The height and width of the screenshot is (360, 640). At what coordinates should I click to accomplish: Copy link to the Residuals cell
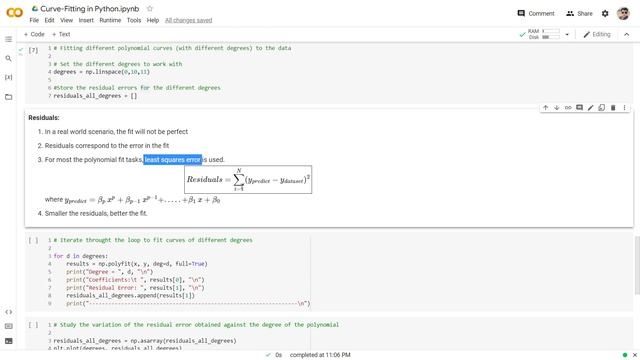(x=568, y=108)
